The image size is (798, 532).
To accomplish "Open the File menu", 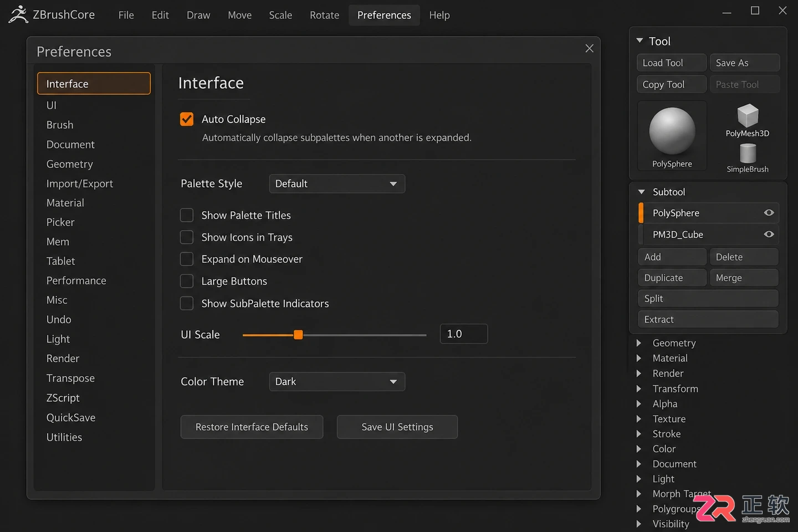I will tap(126, 15).
